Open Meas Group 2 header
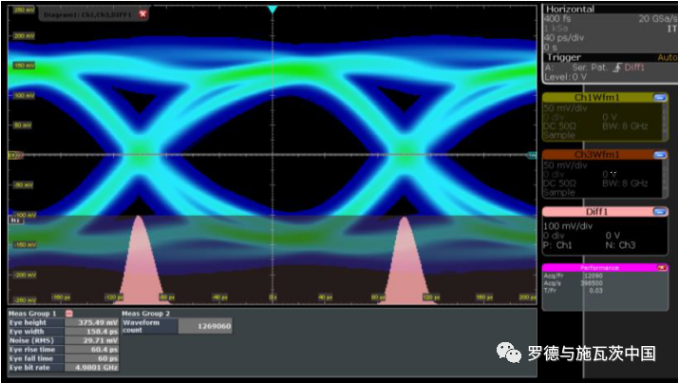This screenshot has height=383, width=679. point(146,313)
